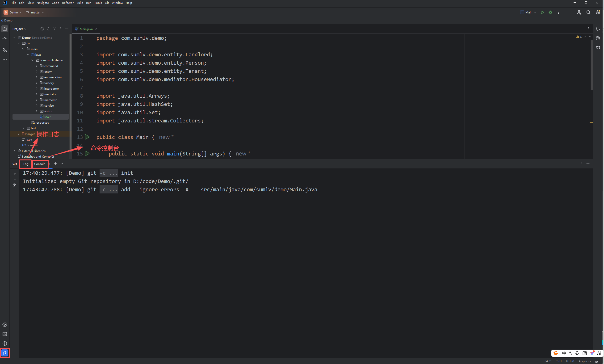Open the Services tool window icon
This screenshot has width=604, height=364.
[5, 325]
